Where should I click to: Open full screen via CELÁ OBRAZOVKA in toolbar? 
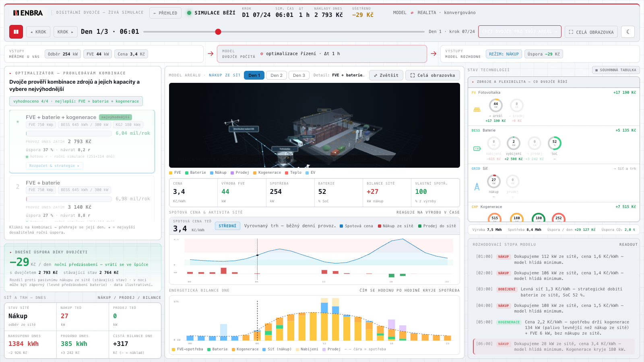(591, 32)
